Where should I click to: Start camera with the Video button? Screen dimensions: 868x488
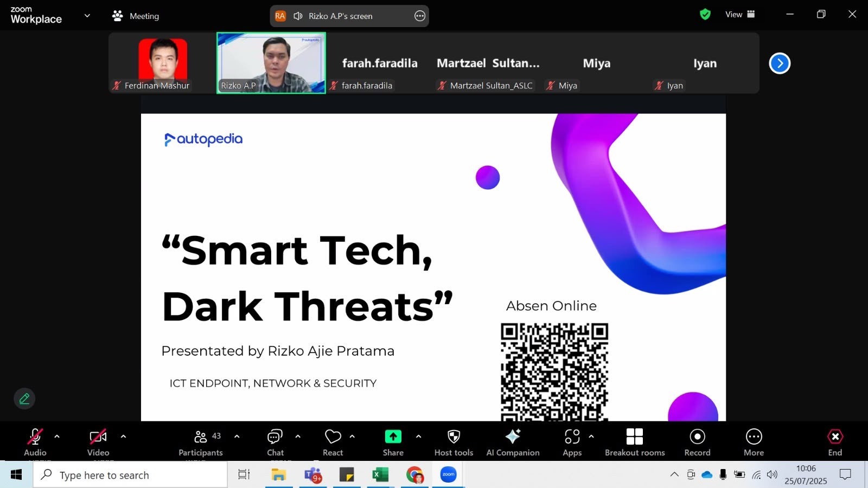click(x=98, y=442)
